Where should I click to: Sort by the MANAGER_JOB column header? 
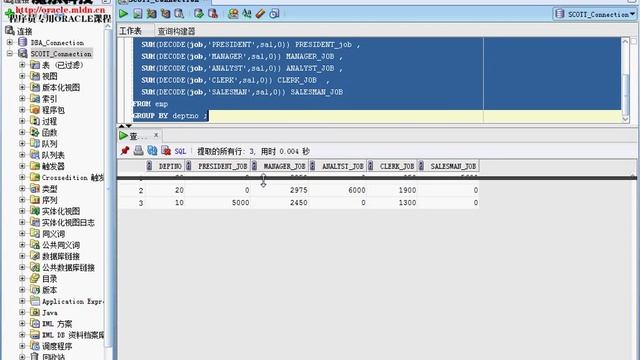pos(280,166)
